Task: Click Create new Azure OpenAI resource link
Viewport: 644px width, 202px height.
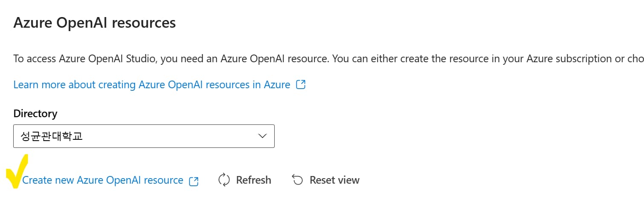Action: 103,180
